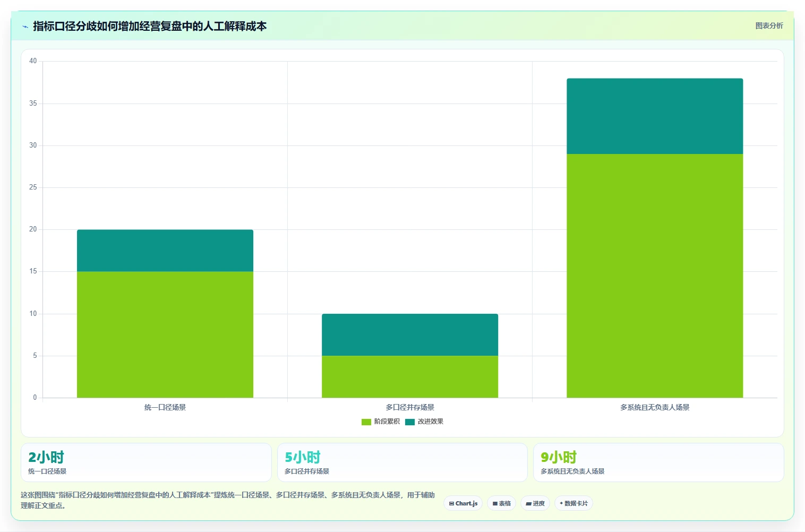This screenshot has height=532, width=805.
Task: Click the 统一口径场景 x-axis label
Action: (165, 407)
